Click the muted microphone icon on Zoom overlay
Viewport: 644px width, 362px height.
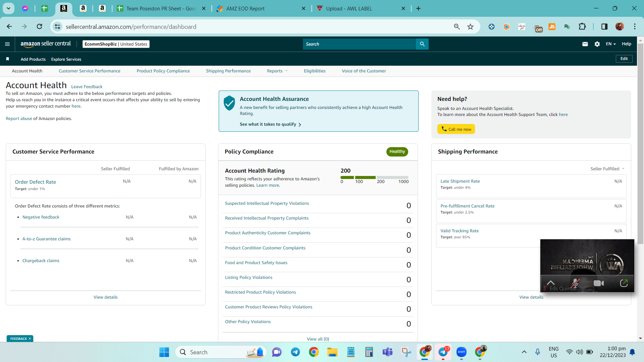click(575, 284)
